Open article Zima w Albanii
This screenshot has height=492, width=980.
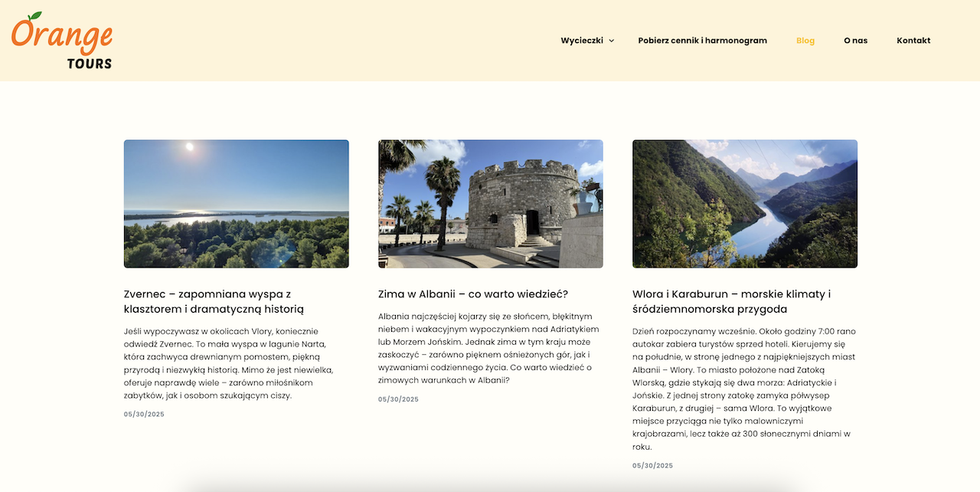473,294
